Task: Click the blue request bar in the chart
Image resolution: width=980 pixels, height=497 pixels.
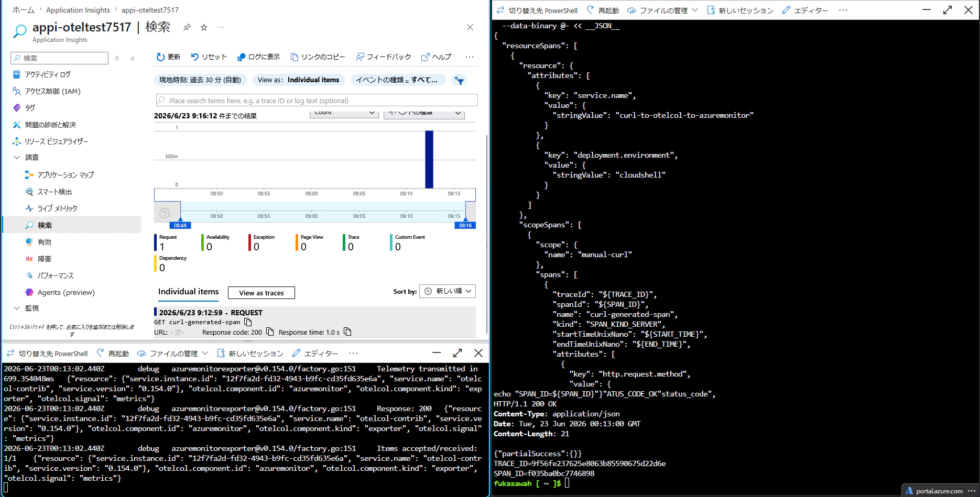Action: coord(429,159)
